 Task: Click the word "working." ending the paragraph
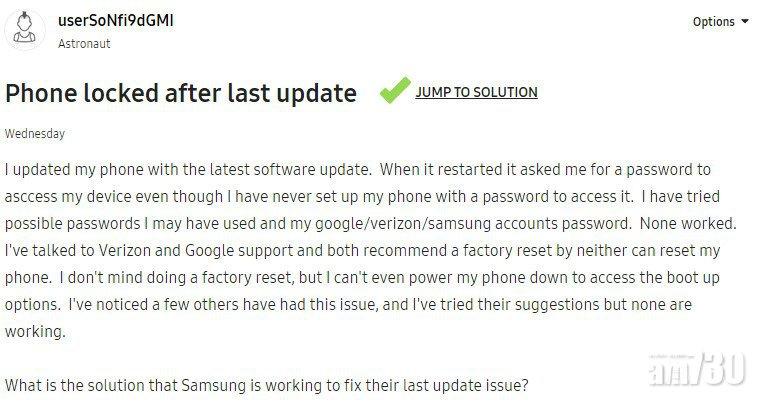36,332
